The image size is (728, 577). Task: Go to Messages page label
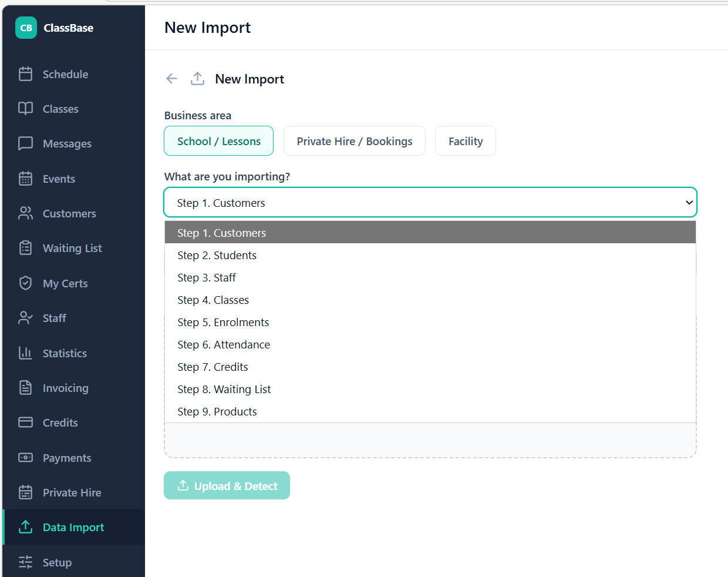(x=67, y=143)
